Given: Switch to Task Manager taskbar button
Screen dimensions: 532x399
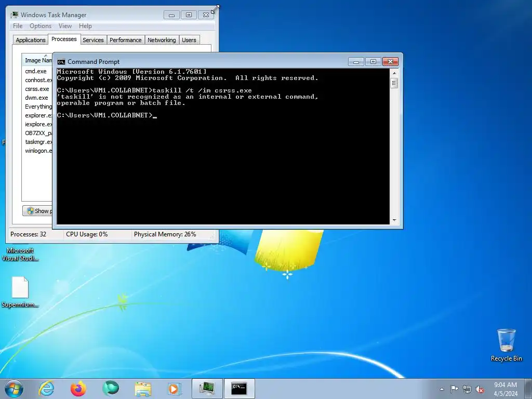Looking at the screenshot, I should point(207,389).
